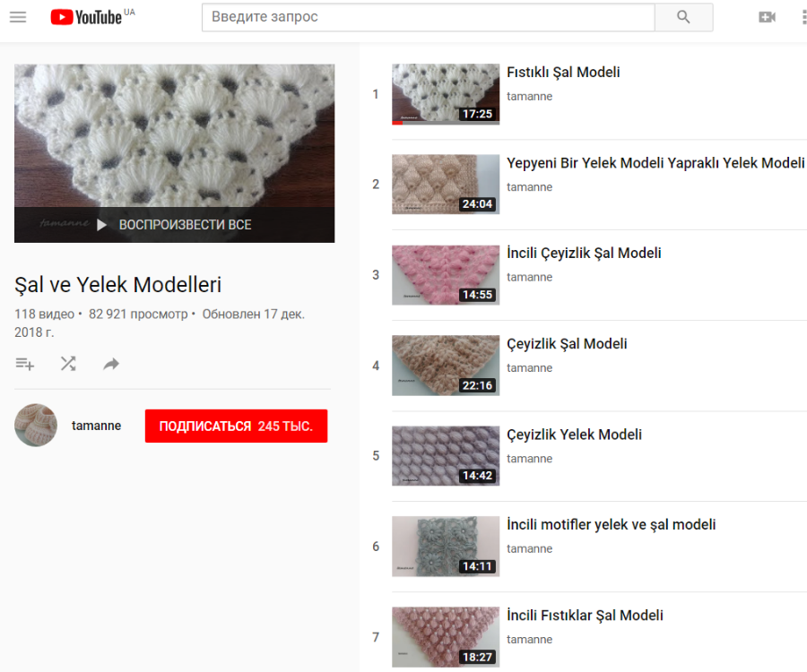Shuffle the playlist
The width and height of the screenshot is (807, 672).
[68, 364]
